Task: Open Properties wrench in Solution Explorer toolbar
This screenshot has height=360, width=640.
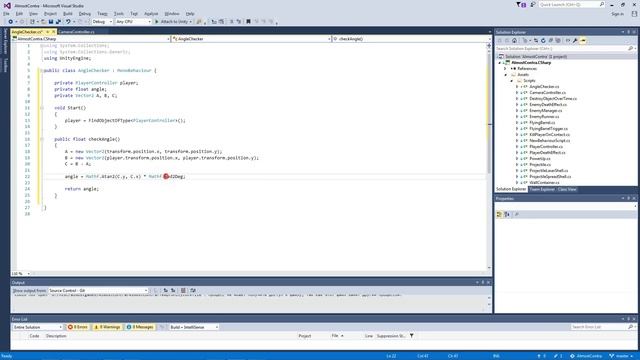Action: [x=575, y=40]
